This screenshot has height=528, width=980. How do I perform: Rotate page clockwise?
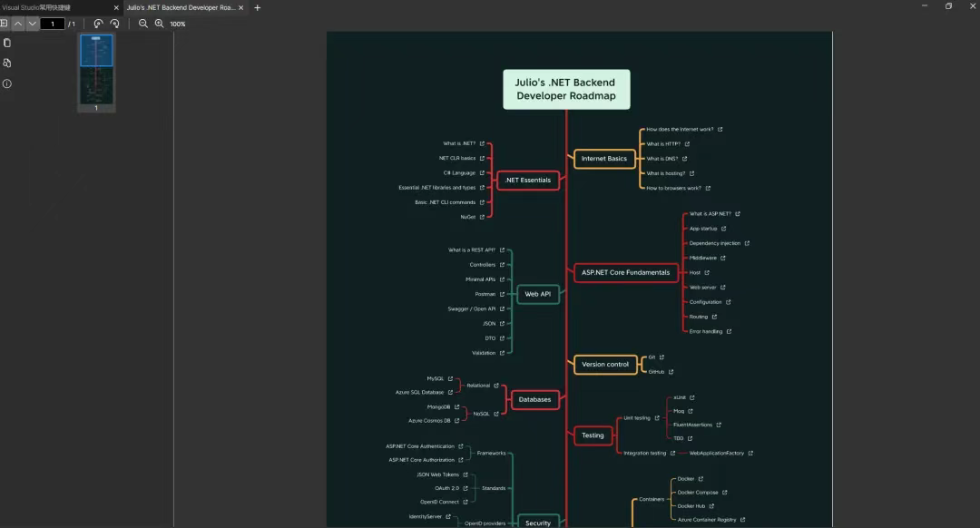pyautogui.click(x=114, y=23)
